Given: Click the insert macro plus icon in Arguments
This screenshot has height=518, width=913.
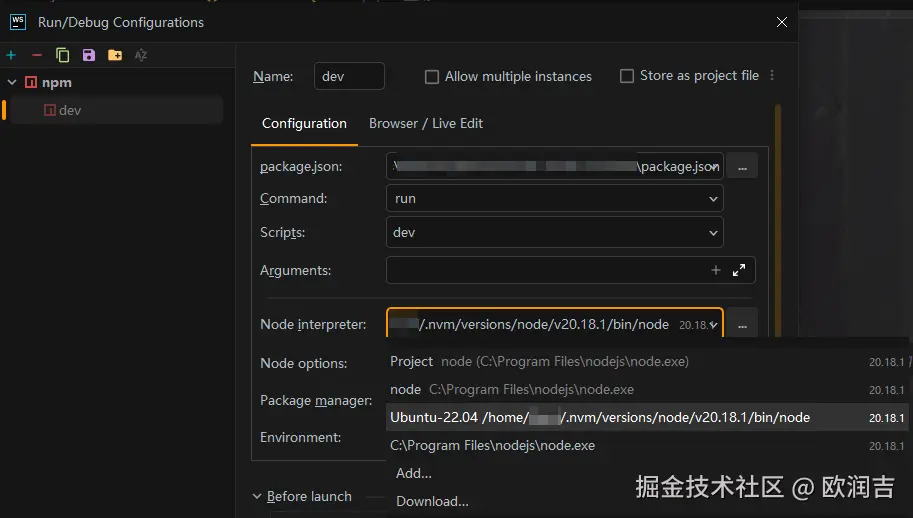Looking at the screenshot, I should coord(716,270).
